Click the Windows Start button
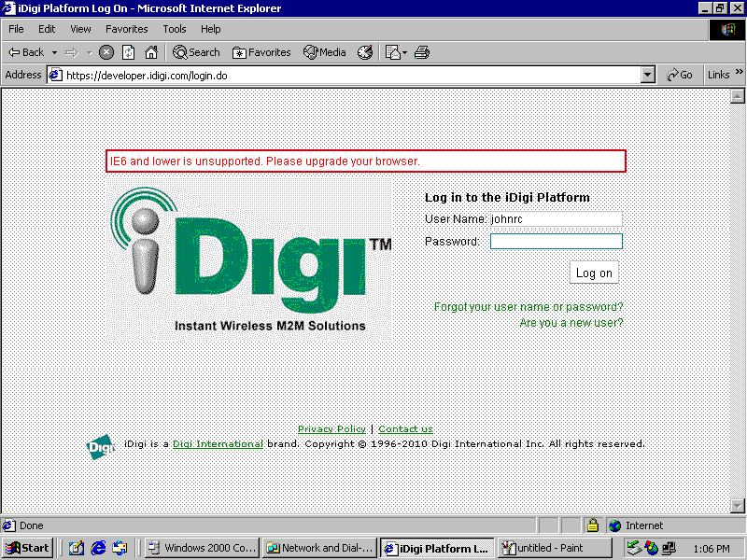The width and height of the screenshot is (747, 560). (x=27, y=548)
